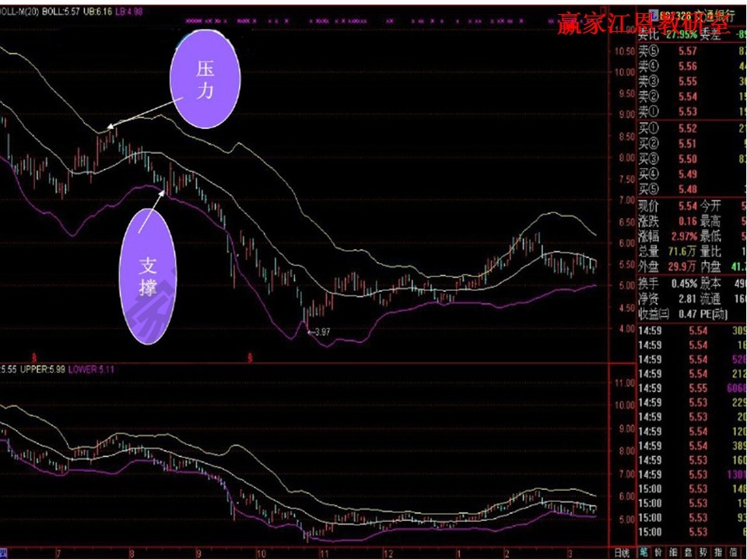Switch to the 笔 tab at bottom
Screen dimensions: 747x560
click(x=644, y=553)
